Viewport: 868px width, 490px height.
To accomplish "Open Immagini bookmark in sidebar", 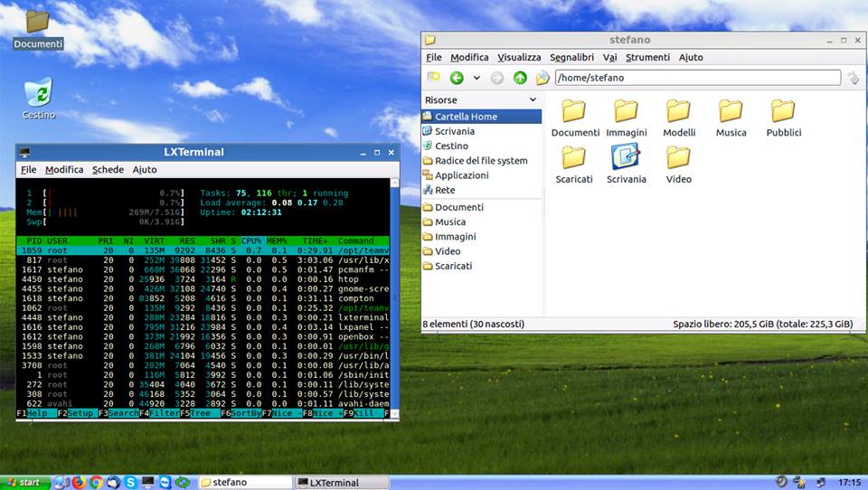I will pos(449,237).
